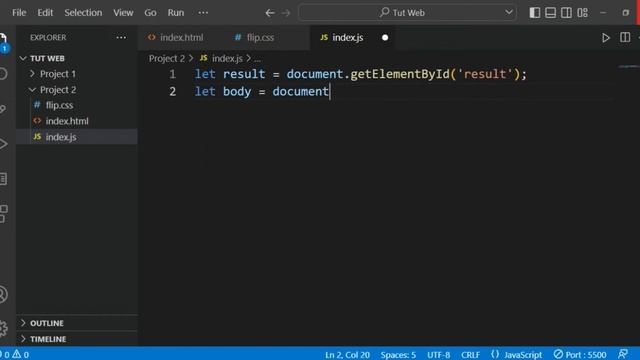Image resolution: width=640 pixels, height=360 pixels.
Task: Switch to the index.html editor tab
Action: pos(181,38)
